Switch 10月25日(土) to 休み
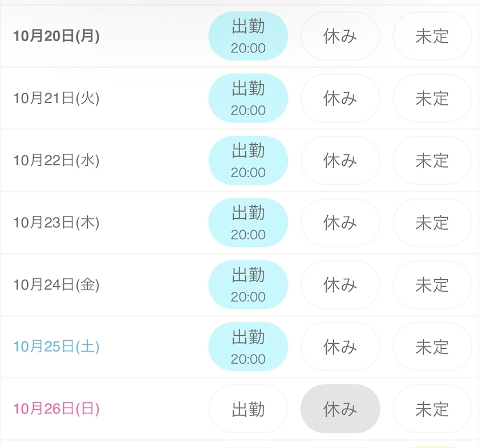Viewport: 479px width, 448px height. point(340,347)
